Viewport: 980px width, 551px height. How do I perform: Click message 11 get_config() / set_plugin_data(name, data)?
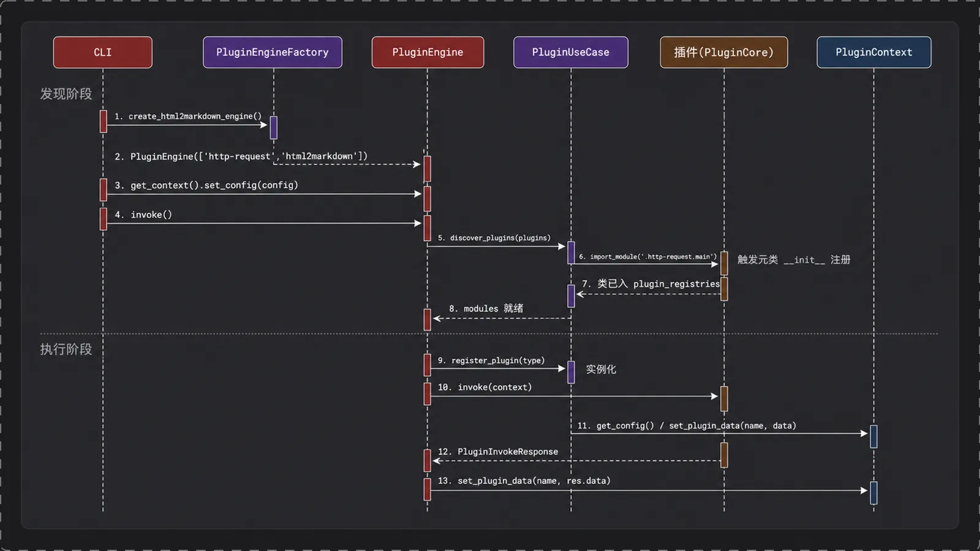pyautogui.click(x=687, y=425)
